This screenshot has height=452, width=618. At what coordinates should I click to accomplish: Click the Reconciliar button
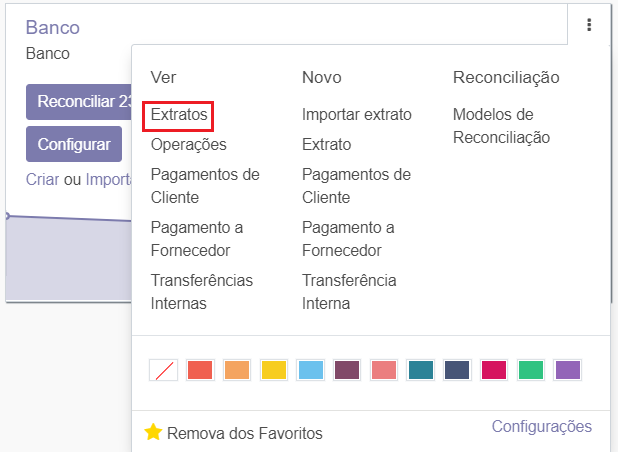tap(82, 102)
